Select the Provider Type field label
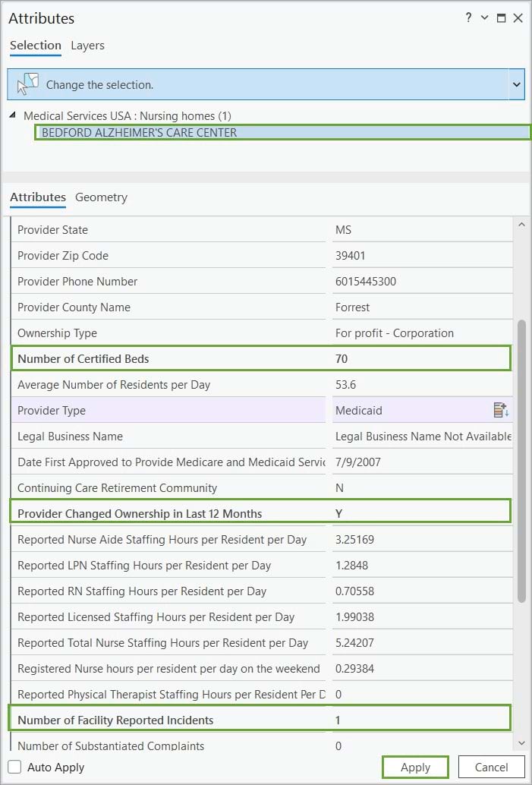532x785 pixels. 52,410
